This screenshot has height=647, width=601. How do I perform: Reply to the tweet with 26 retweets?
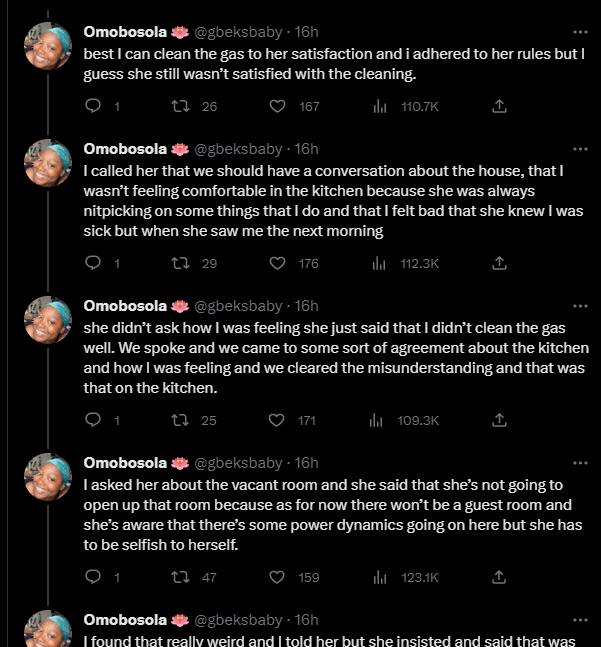click(x=94, y=106)
